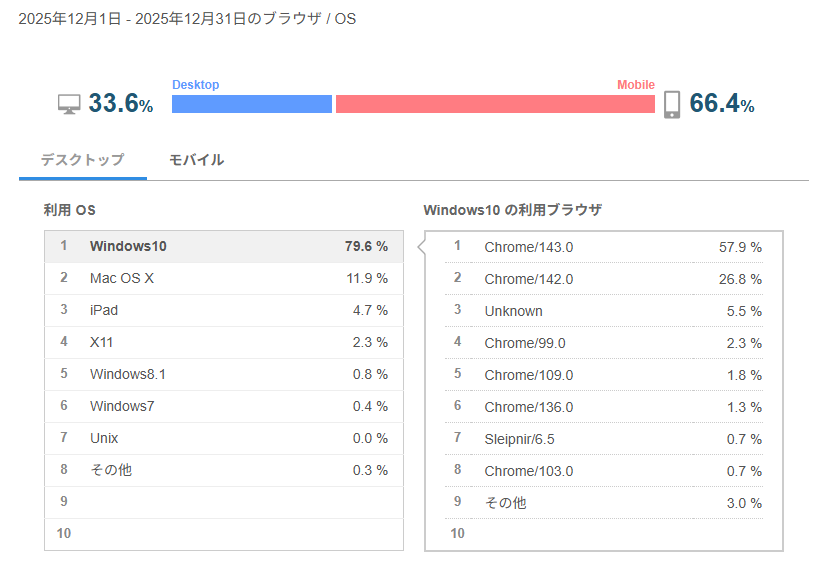
Task: Click the Unknown browser row
Action: click(604, 311)
